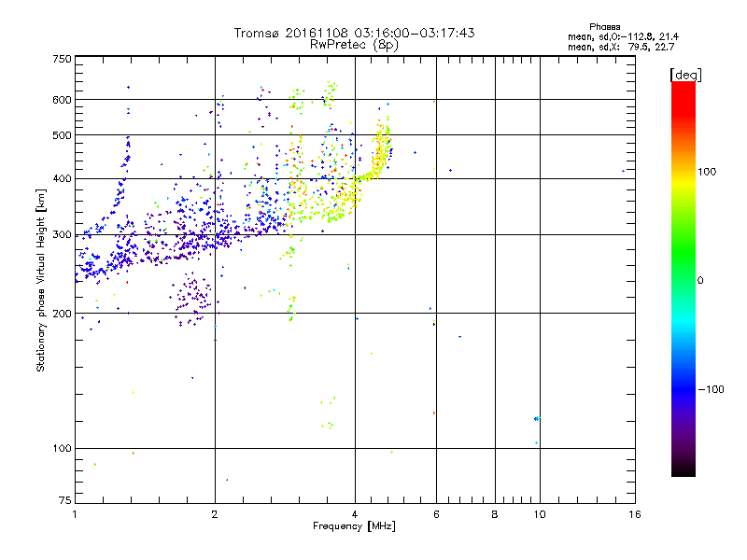Click the 'mean, sd,O:-112.8, 21.4' statistics line
747x560 pixels.
pos(623,36)
